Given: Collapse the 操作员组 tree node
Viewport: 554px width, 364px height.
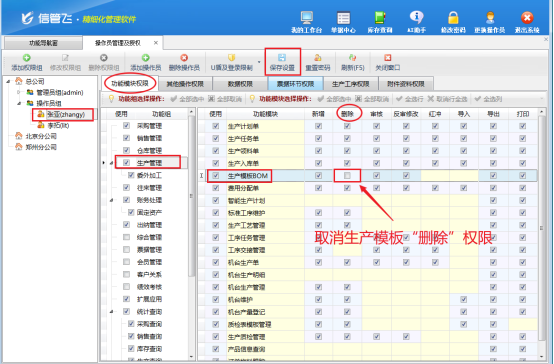Looking at the screenshot, I should [18, 103].
